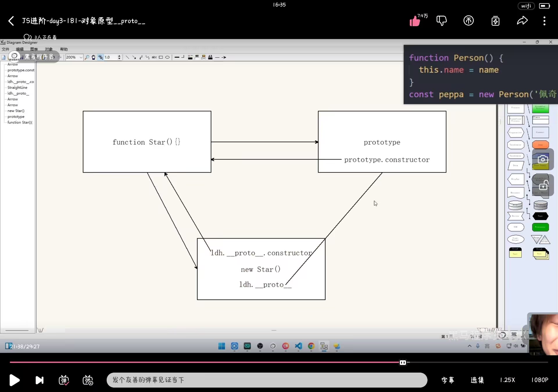
Task: Open the 文件 menu
Action: pos(6,49)
